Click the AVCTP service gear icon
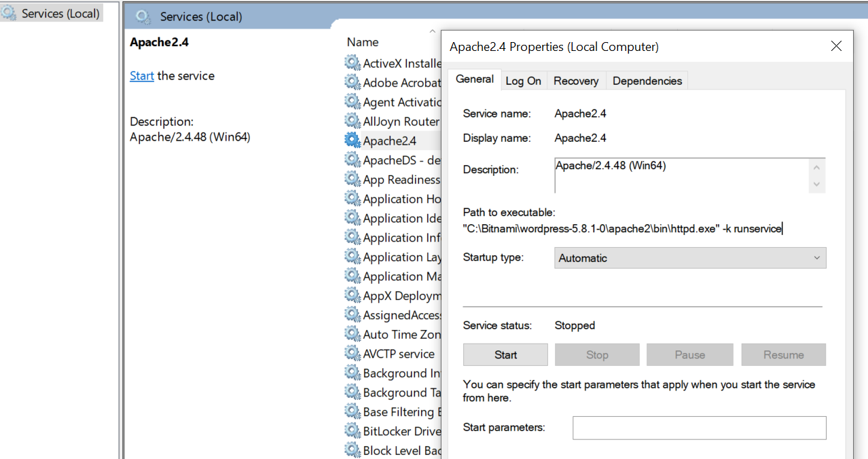 352,353
